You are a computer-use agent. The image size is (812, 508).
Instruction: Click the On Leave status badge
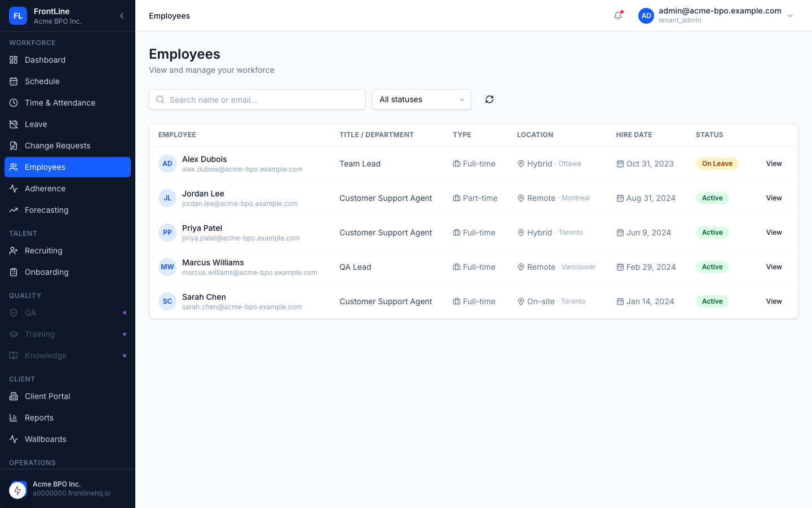pos(717,164)
